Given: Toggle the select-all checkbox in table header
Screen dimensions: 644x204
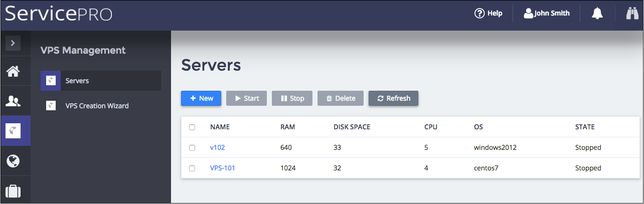Looking at the screenshot, I should (x=192, y=127).
